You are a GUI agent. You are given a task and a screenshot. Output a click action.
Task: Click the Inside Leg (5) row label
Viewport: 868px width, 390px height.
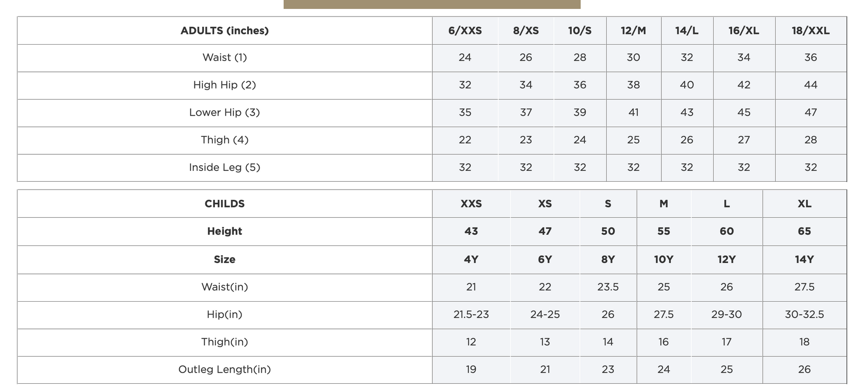point(224,167)
